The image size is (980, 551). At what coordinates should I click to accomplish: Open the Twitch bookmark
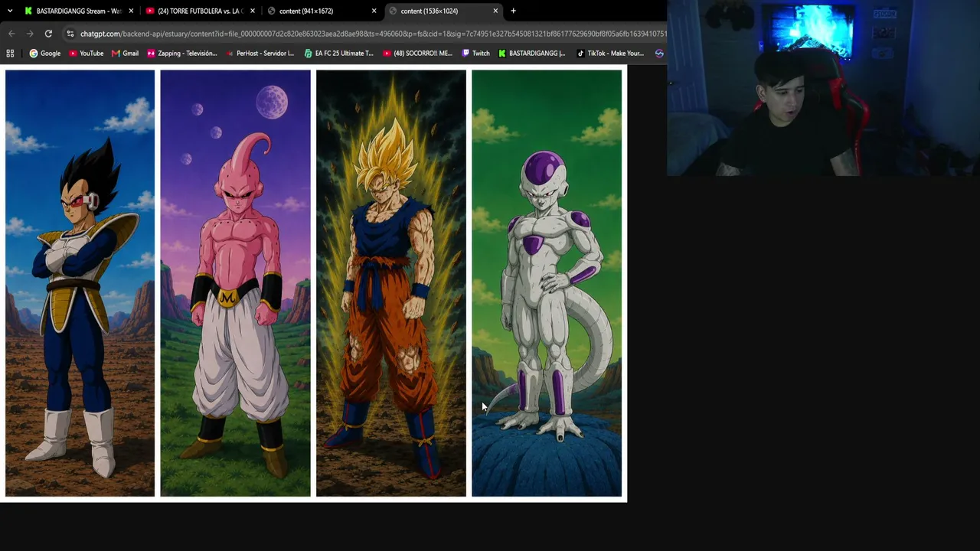(475, 54)
